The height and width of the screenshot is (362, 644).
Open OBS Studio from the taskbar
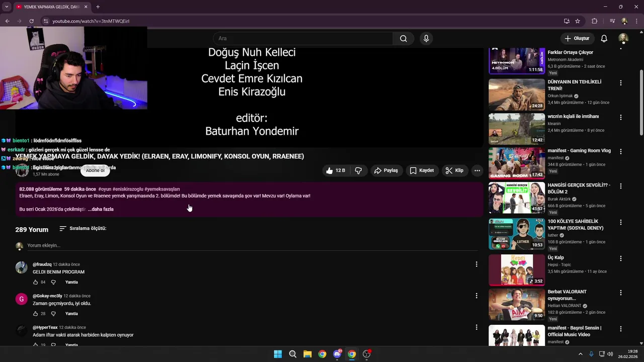click(367, 354)
